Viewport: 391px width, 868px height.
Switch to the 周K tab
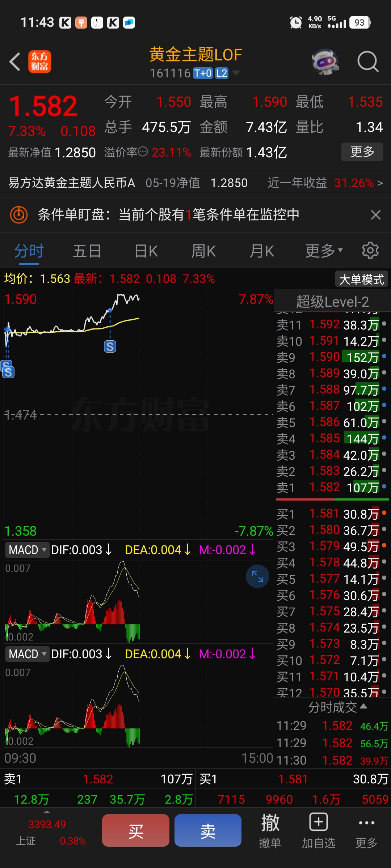pos(203,251)
